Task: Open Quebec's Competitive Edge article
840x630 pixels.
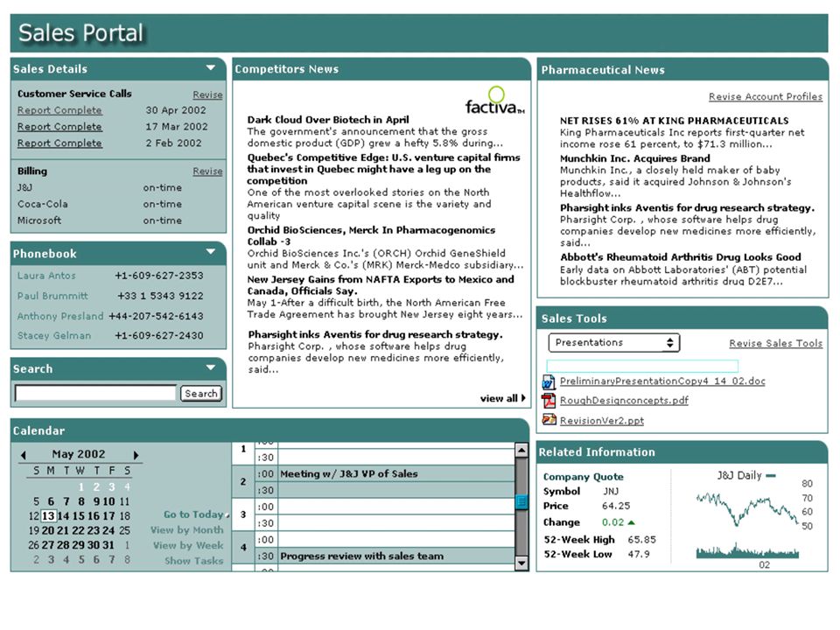Action: click(383, 169)
